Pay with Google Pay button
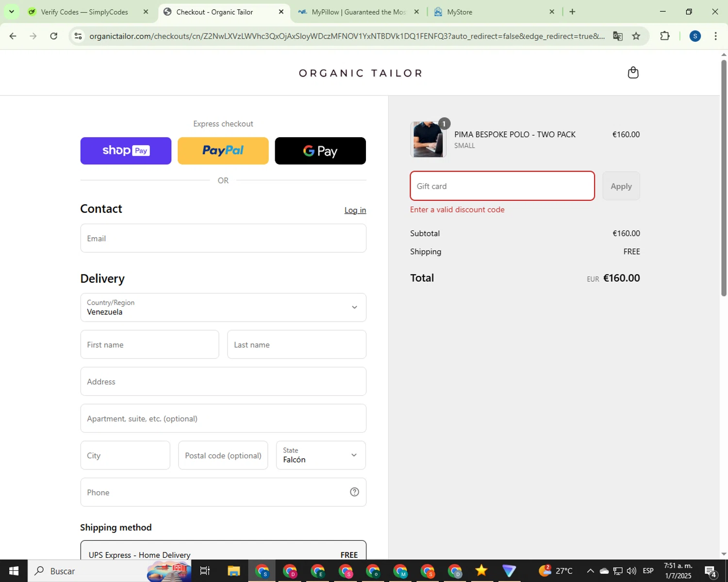This screenshot has height=582, width=728. point(320,151)
